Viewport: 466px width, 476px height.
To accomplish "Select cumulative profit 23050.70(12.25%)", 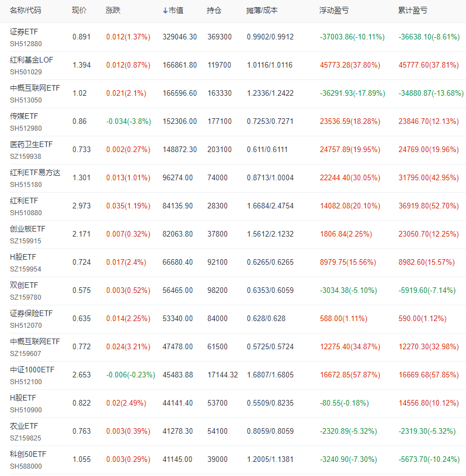I will (429, 234).
